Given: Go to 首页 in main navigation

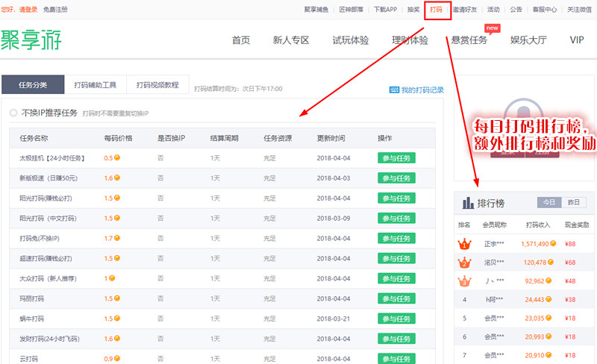Looking at the screenshot, I should (x=241, y=40).
